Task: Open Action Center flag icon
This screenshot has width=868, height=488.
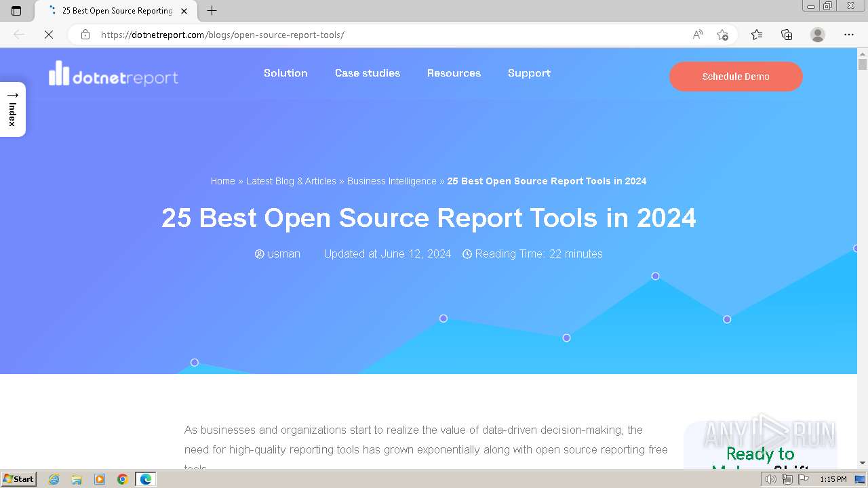Action: pyautogui.click(x=804, y=479)
